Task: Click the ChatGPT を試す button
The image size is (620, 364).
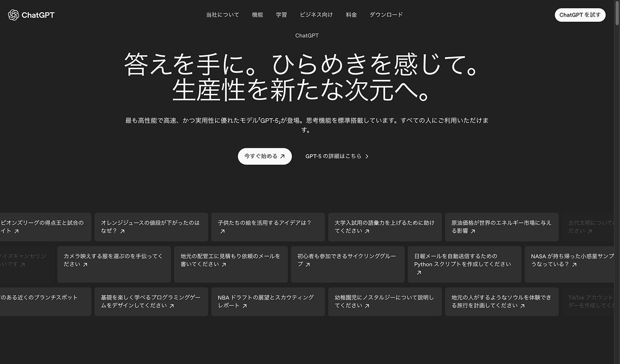Action: (x=580, y=15)
